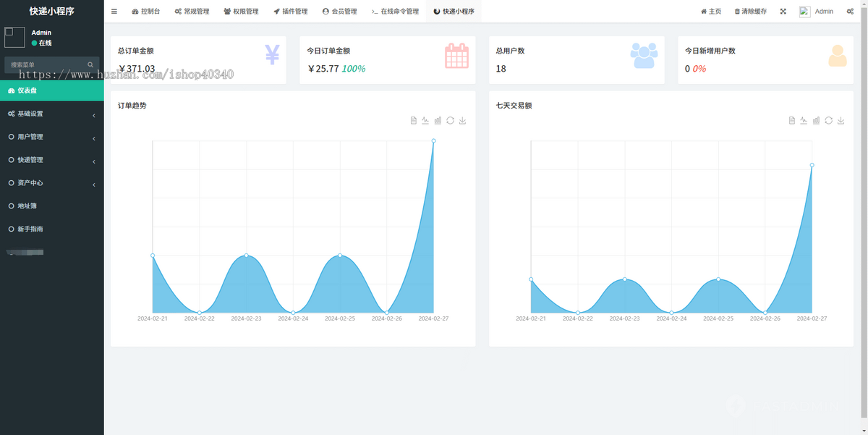
Task: Click the 快递小程序 sidebar title
Action: pyautogui.click(x=52, y=11)
